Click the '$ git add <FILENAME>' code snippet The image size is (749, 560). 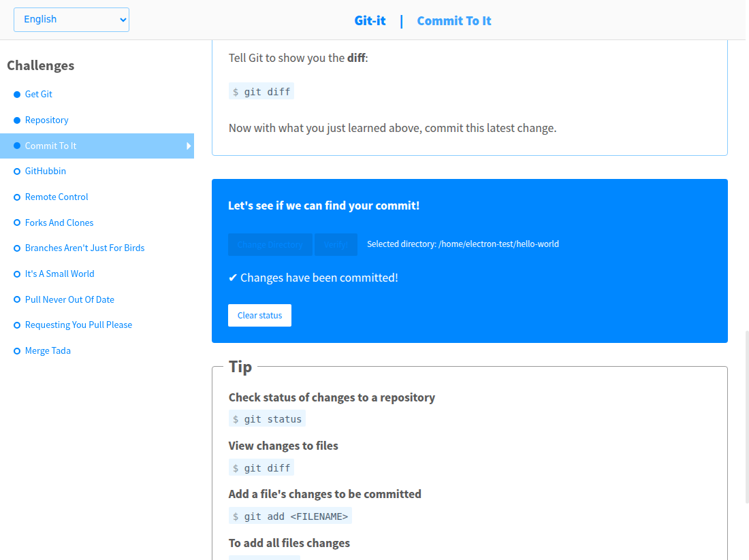click(x=291, y=516)
